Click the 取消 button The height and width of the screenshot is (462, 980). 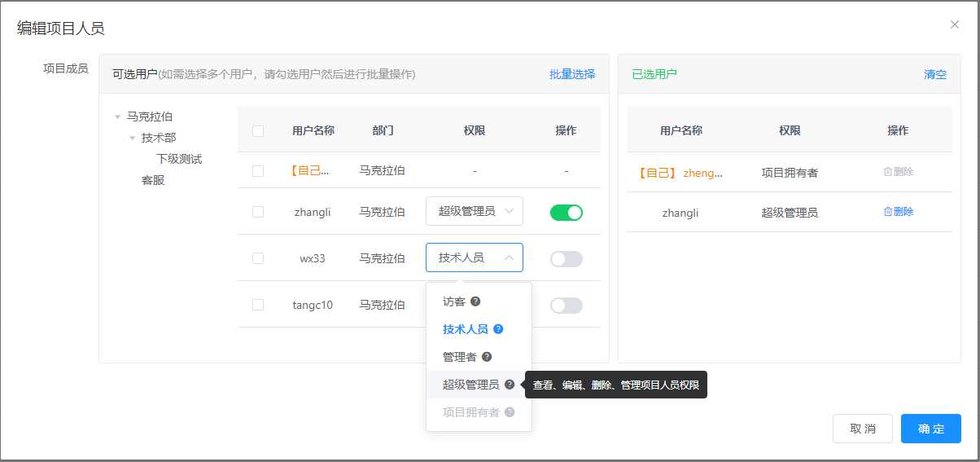[x=863, y=429]
